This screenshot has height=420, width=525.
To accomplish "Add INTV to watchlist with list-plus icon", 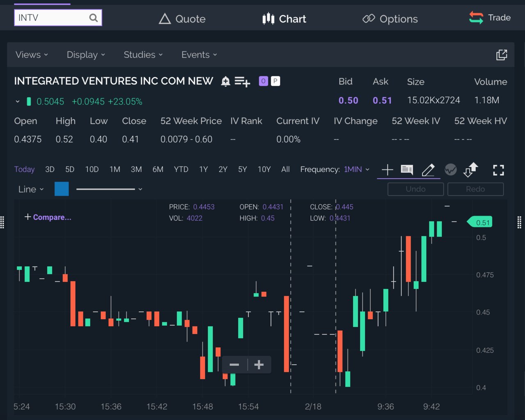I will tap(242, 82).
